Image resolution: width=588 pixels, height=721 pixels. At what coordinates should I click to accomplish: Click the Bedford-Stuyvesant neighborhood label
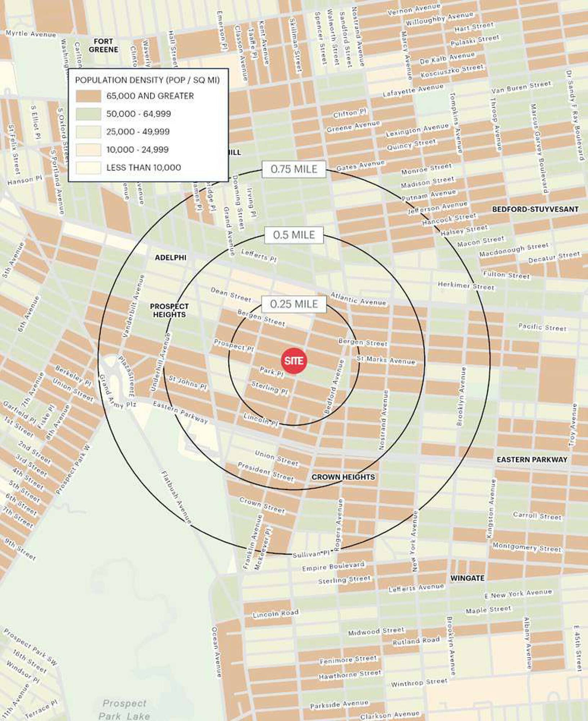pyautogui.click(x=535, y=209)
